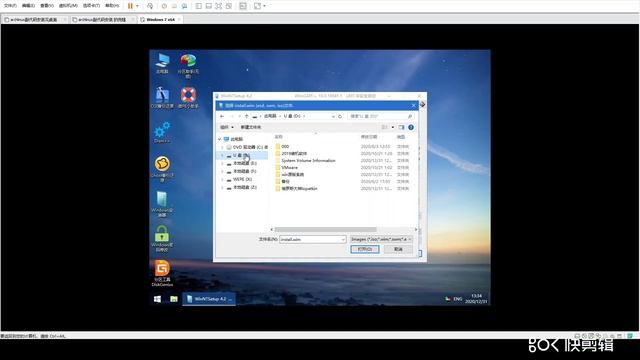Click the Ghost backup desktop icon
The image size is (640, 360).
click(162, 169)
